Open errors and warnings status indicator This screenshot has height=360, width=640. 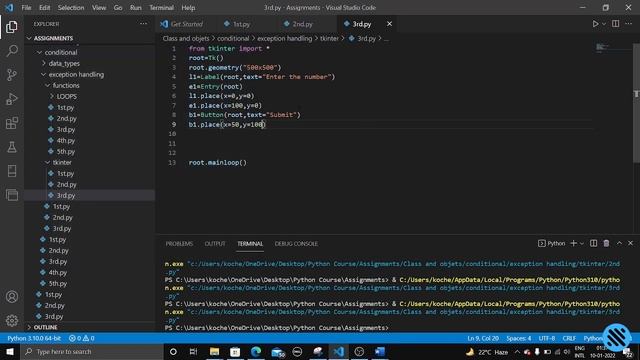82,338
